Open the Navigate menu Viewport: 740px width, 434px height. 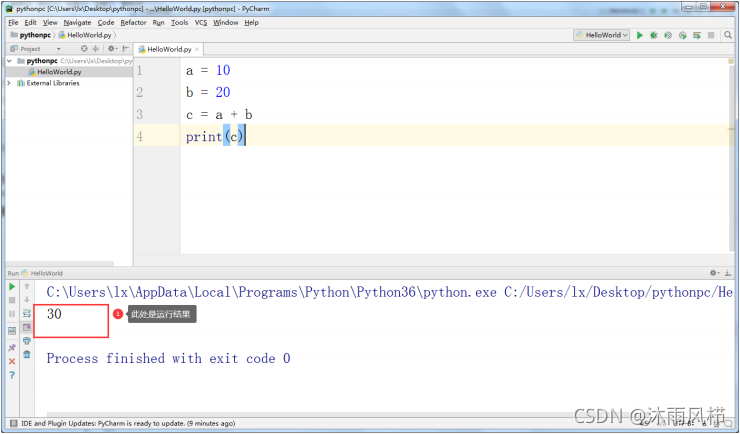(77, 23)
